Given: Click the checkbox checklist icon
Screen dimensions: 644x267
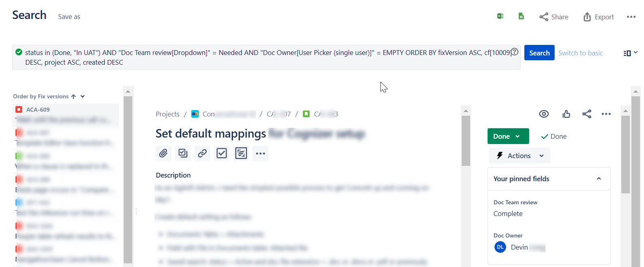Looking at the screenshot, I should [222, 153].
